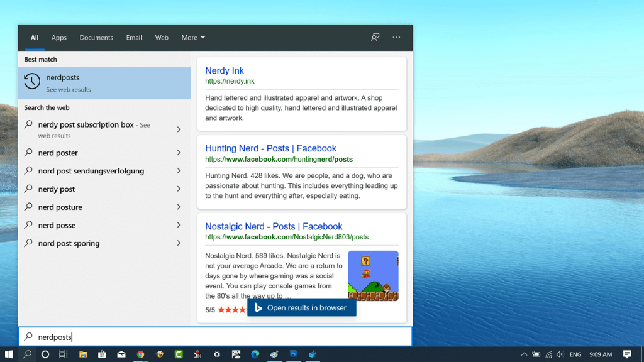Image resolution: width=644 pixels, height=362 pixels.
Task: Open the Action Center notification icon
Action: (x=627, y=354)
